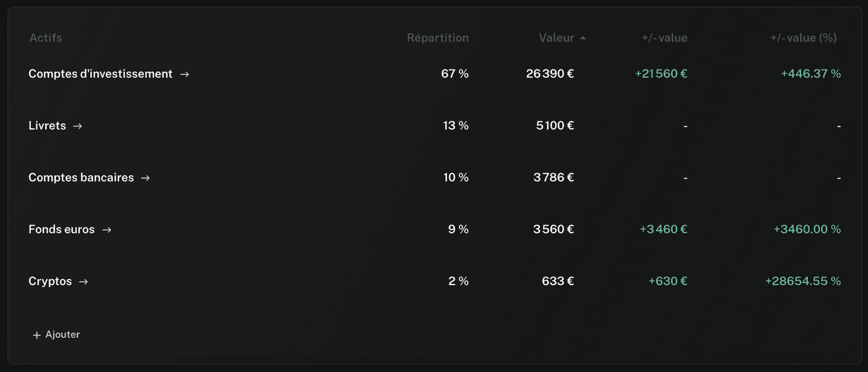This screenshot has width=868, height=372.
Task: Click the arrow icon next to Cryptos
Action: point(84,282)
